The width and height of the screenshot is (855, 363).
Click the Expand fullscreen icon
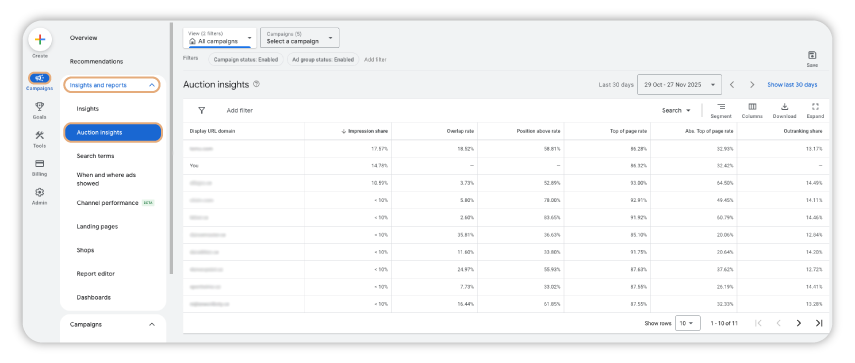pyautogui.click(x=815, y=107)
